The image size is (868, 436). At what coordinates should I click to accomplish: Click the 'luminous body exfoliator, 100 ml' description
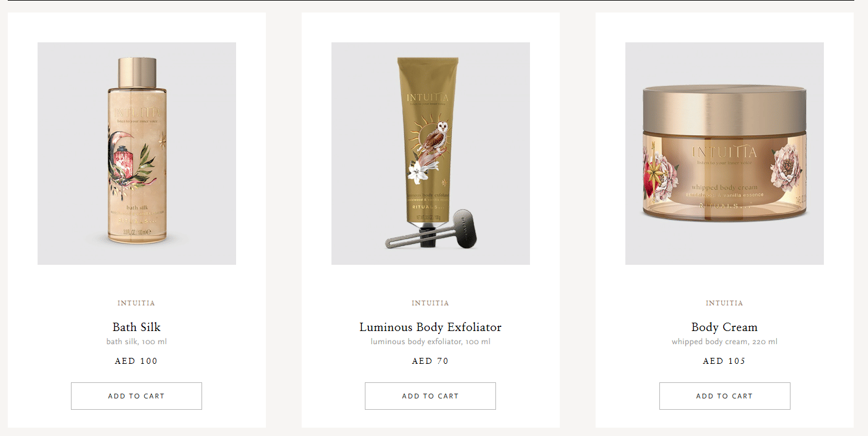(430, 342)
